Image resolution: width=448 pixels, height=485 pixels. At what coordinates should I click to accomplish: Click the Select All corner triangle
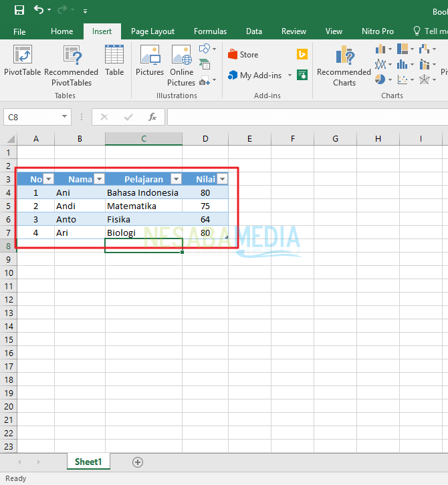tap(10, 138)
